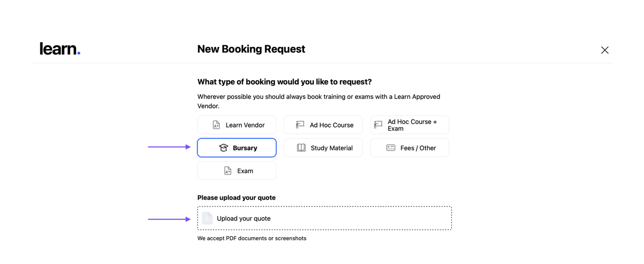Close the New Booking Request dialog
Screen dimensions: 644x264
pos(604,50)
